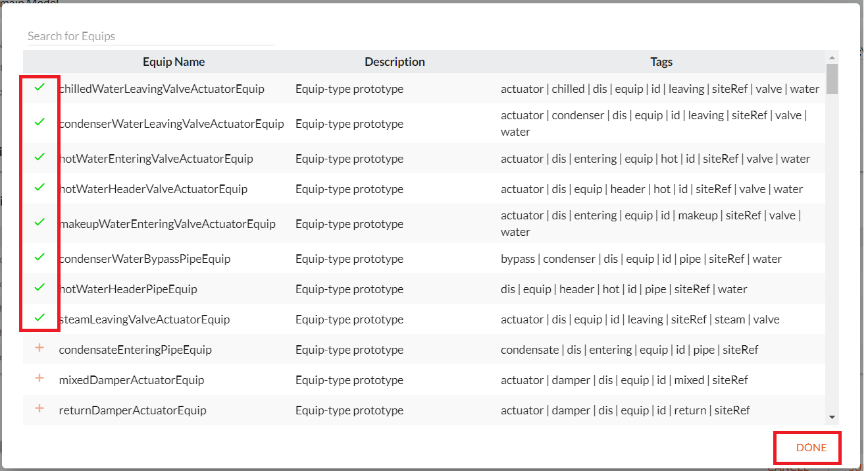Screen dimensions: 868x471
Task: Click the green checkmark for chilledWaterLeavingValveActuatorEquip
Action: click(39, 87)
